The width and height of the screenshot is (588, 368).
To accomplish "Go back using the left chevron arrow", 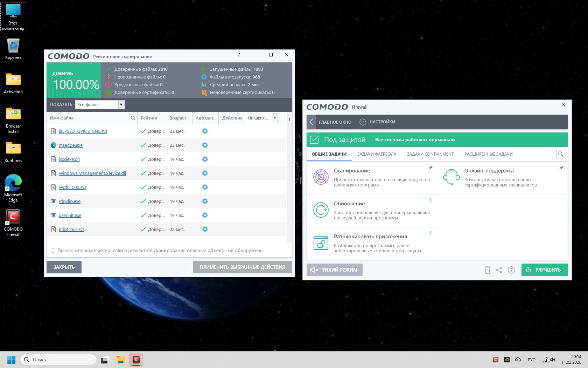I will click(x=311, y=122).
